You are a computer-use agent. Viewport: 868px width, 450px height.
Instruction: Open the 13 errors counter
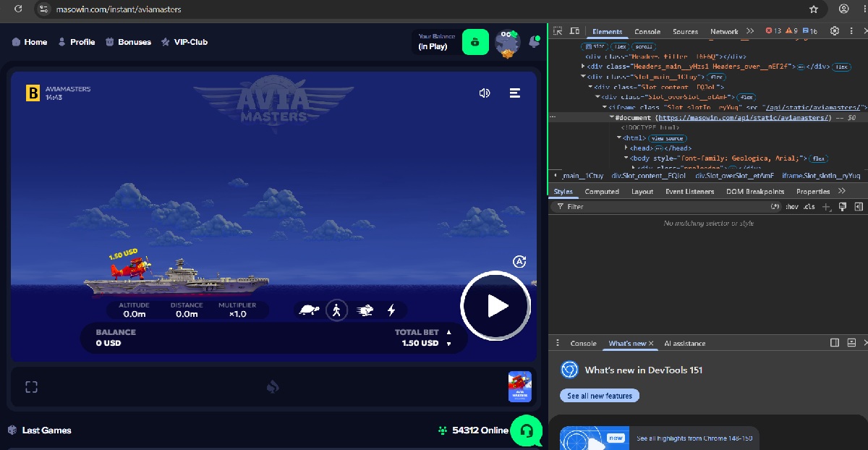pos(774,31)
